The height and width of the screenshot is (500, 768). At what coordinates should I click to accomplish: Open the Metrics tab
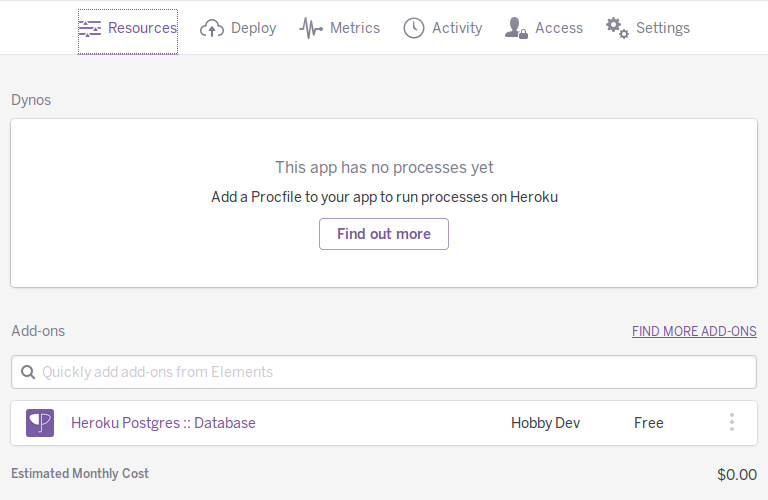(x=354, y=28)
